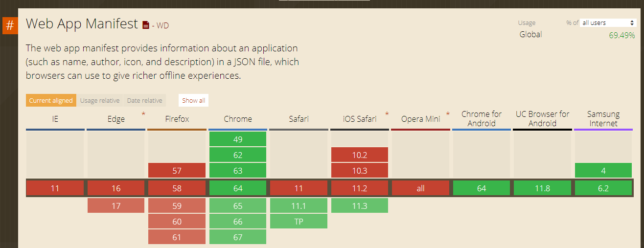Select the iOS Safari 11.2 cell
The image size is (644, 248).
(360, 188)
